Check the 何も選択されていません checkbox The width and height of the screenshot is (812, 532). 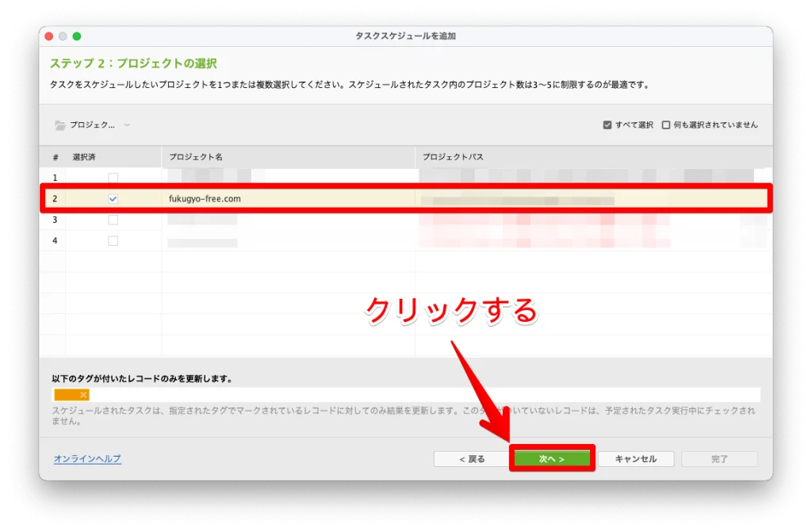[x=666, y=124]
